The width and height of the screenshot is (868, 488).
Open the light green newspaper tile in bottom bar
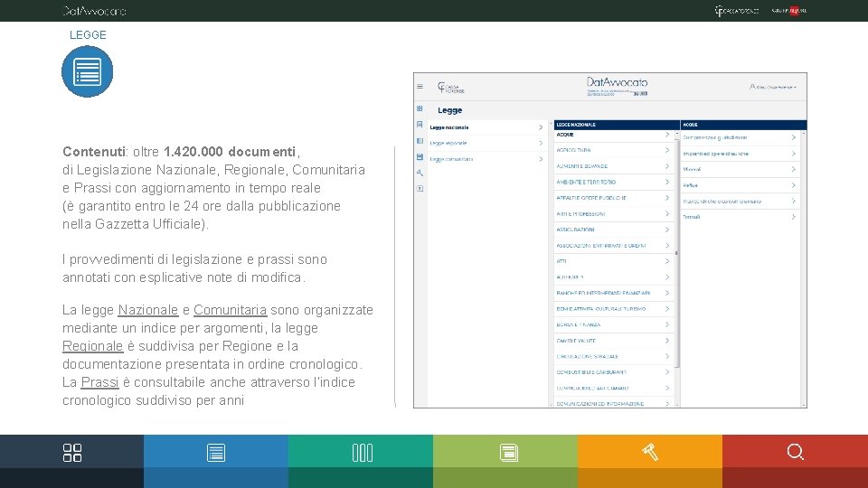(x=505, y=453)
